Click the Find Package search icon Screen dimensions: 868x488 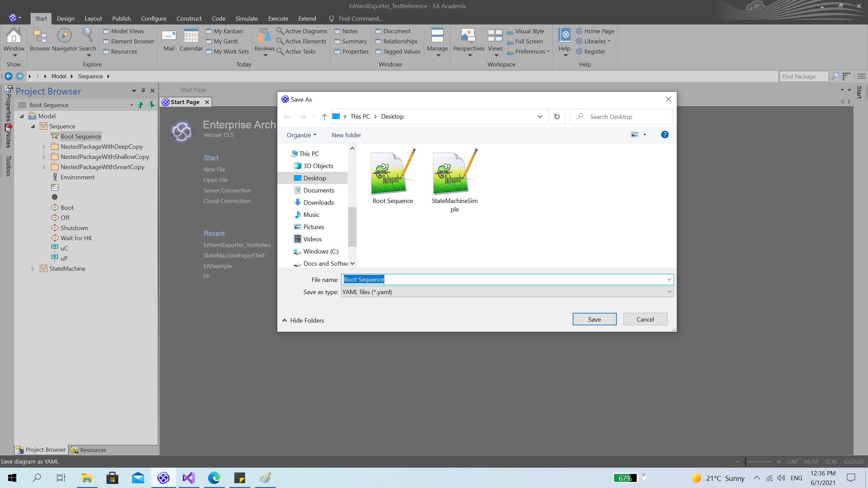[x=835, y=76]
